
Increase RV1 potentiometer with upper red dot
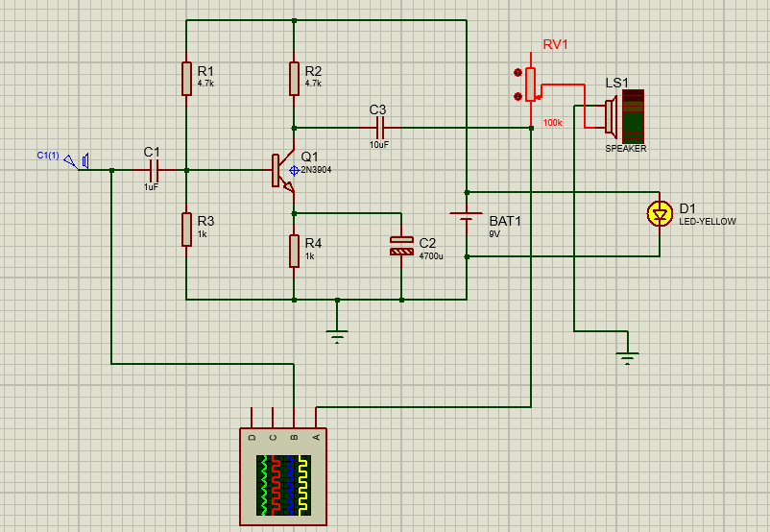tap(517, 73)
